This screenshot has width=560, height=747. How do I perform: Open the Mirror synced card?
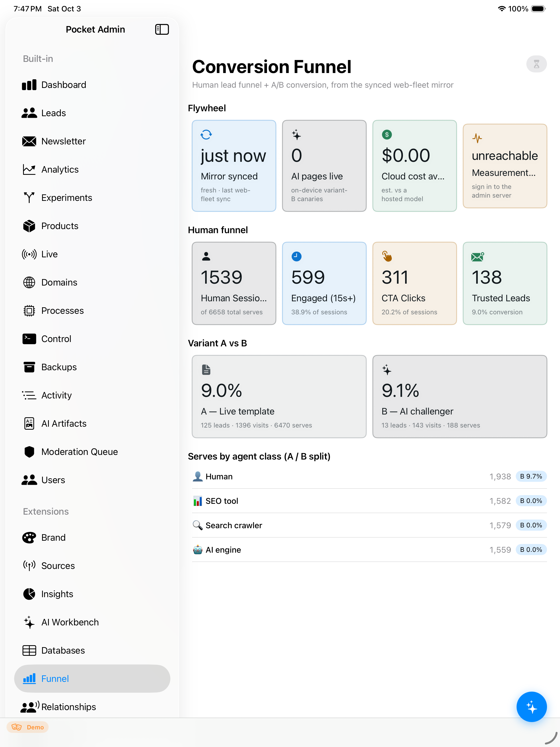pyautogui.click(x=234, y=166)
